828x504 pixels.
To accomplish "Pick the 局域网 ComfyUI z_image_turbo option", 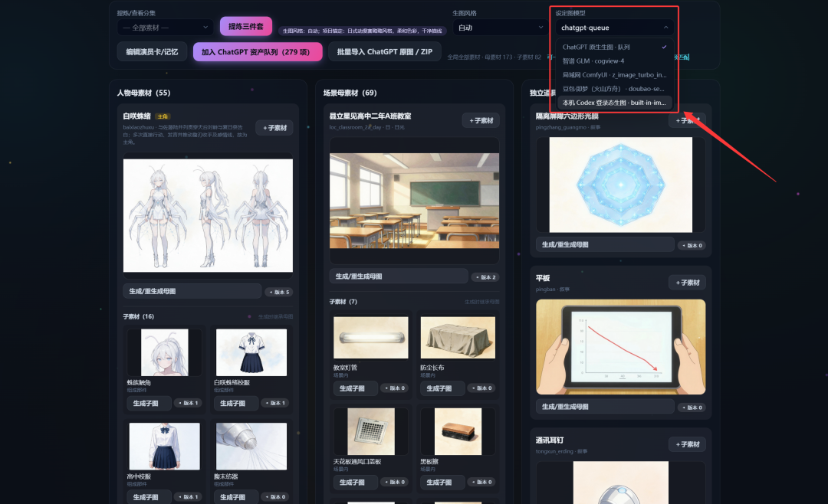I will pos(614,75).
